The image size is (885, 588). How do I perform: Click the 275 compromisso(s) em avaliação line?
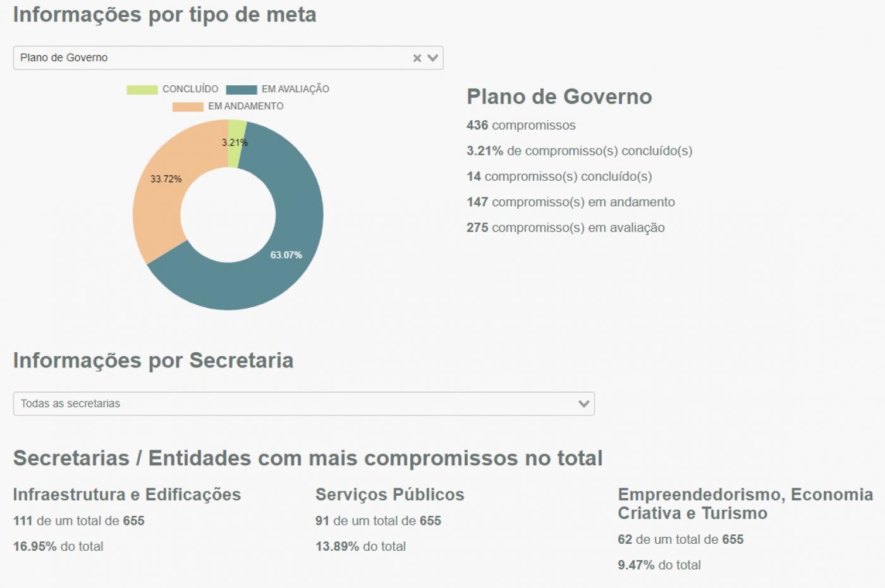pos(566,228)
